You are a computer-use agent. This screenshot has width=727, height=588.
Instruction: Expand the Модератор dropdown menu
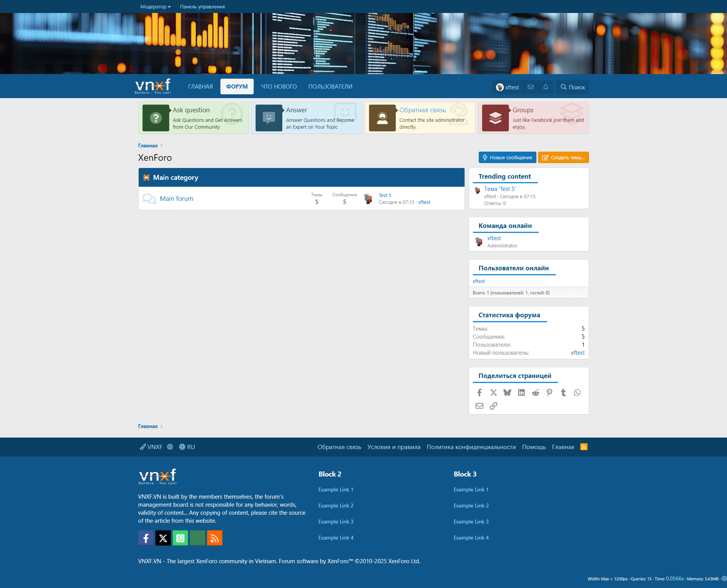point(155,6)
